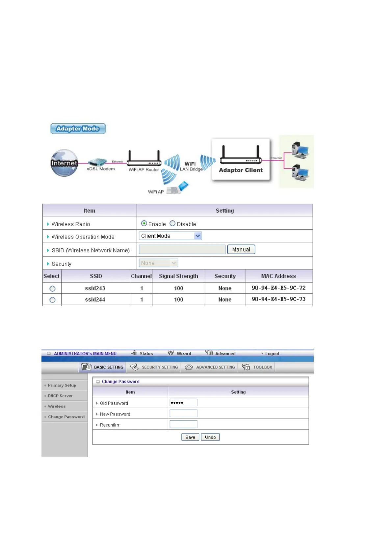The width and height of the screenshot is (392, 554).
Task: Click the Wireless Operation Mode label
Action: tap(83, 237)
